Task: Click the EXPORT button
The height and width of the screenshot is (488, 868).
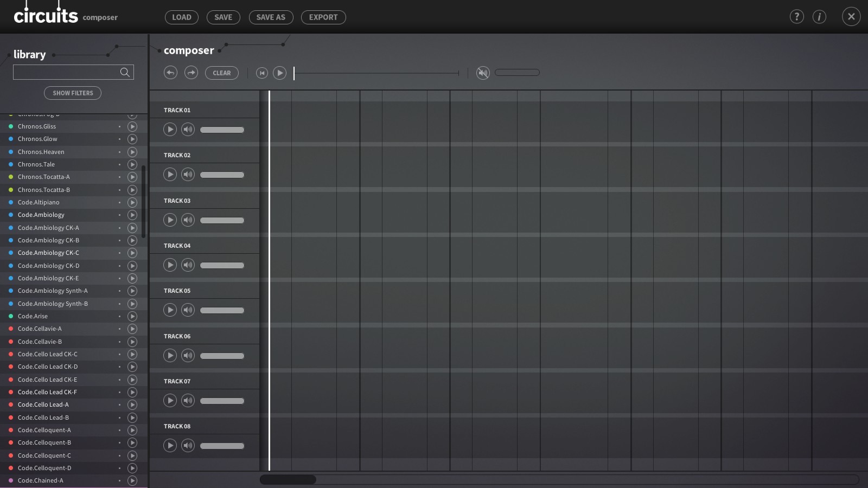Action: tap(323, 17)
